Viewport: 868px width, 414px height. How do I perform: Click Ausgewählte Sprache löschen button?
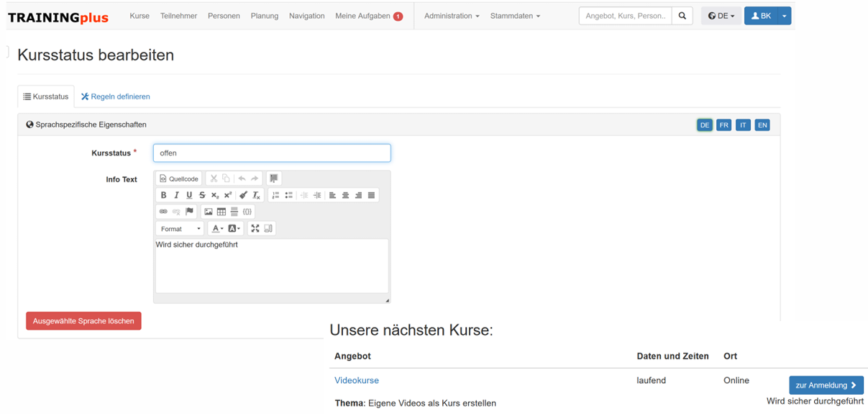click(x=83, y=321)
